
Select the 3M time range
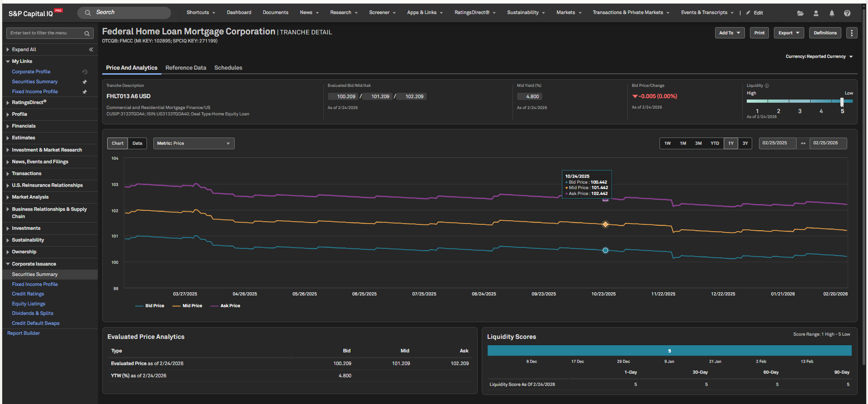coord(698,143)
